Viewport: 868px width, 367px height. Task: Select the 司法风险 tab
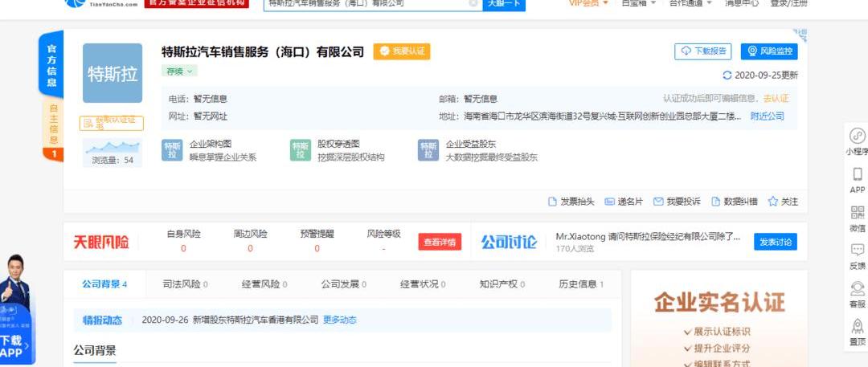tap(185, 284)
